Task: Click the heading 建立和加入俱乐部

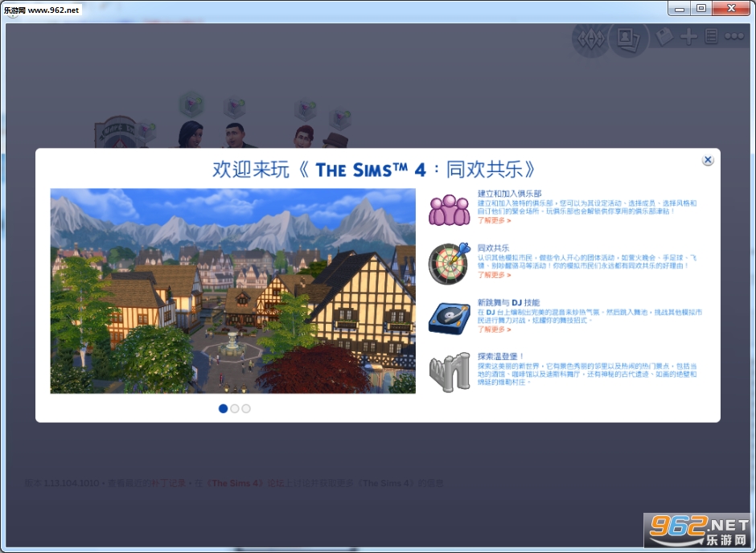Action: click(x=509, y=193)
